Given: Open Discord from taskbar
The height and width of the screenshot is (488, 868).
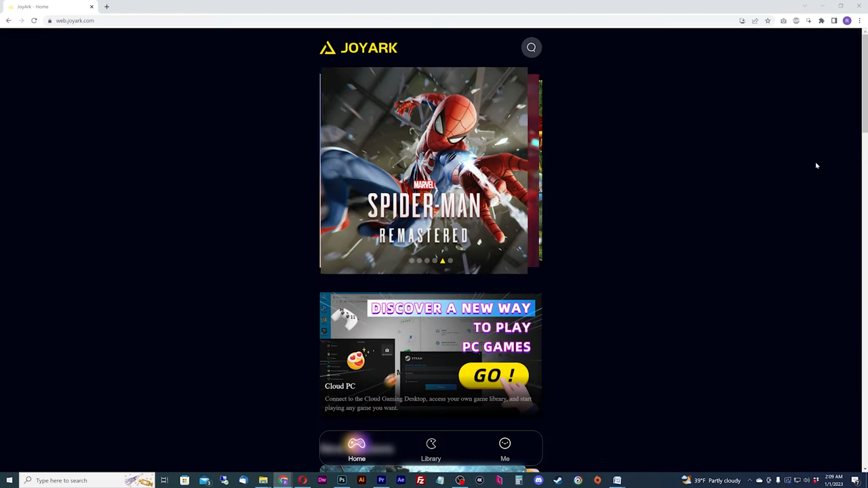Looking at the screenshot, I should click(x=538, y=481).
